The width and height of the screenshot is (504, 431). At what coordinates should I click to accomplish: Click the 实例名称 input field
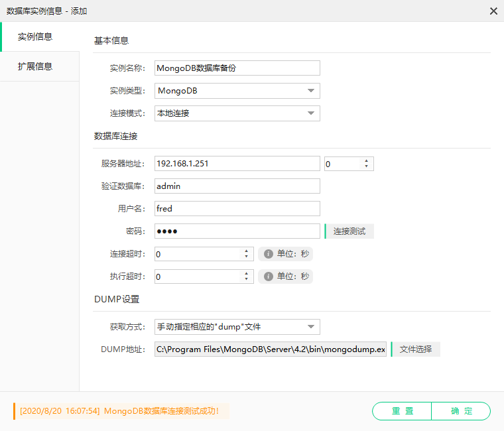pyautogui.click(x=237, y=68)
